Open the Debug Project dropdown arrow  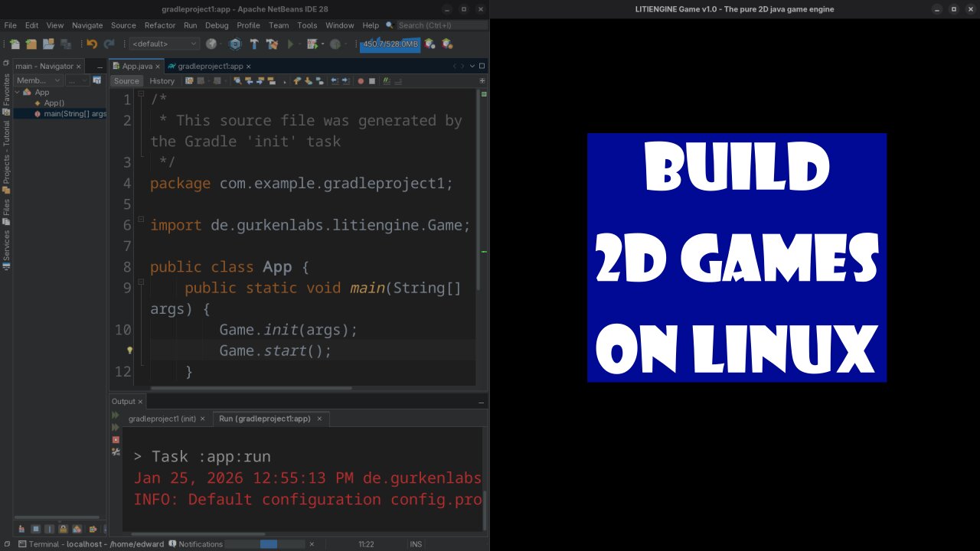[322, 44]
